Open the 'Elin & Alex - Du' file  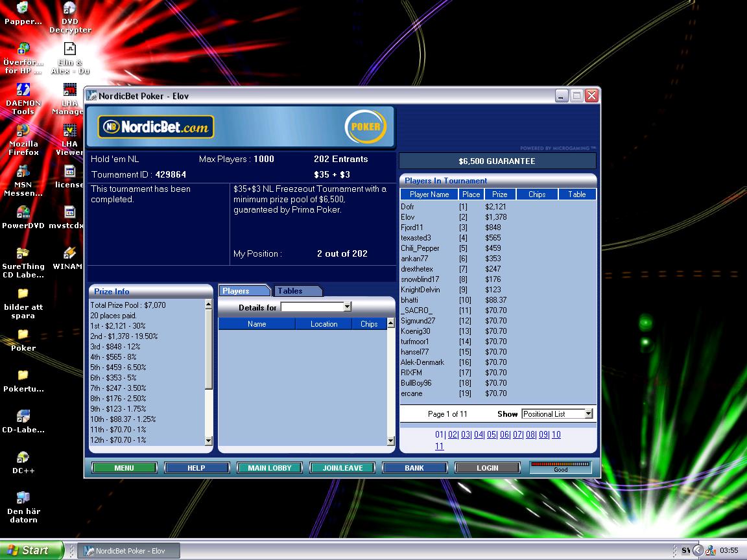tap(70, 58)
